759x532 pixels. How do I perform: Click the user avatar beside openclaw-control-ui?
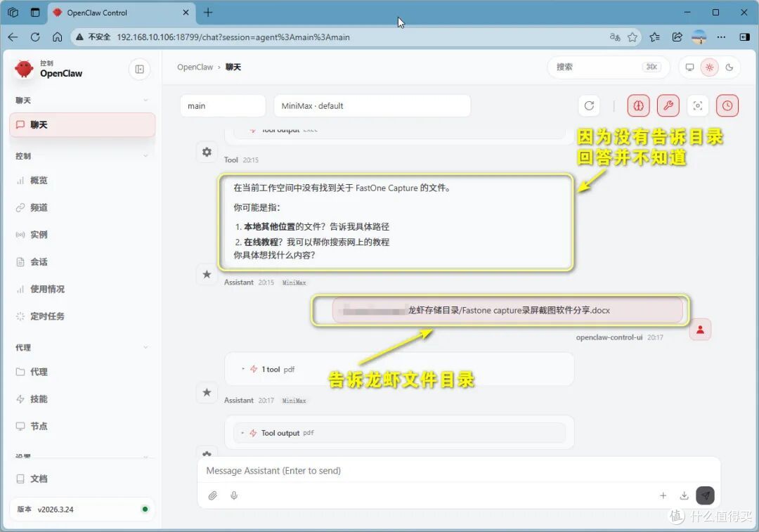pos(700,330)
